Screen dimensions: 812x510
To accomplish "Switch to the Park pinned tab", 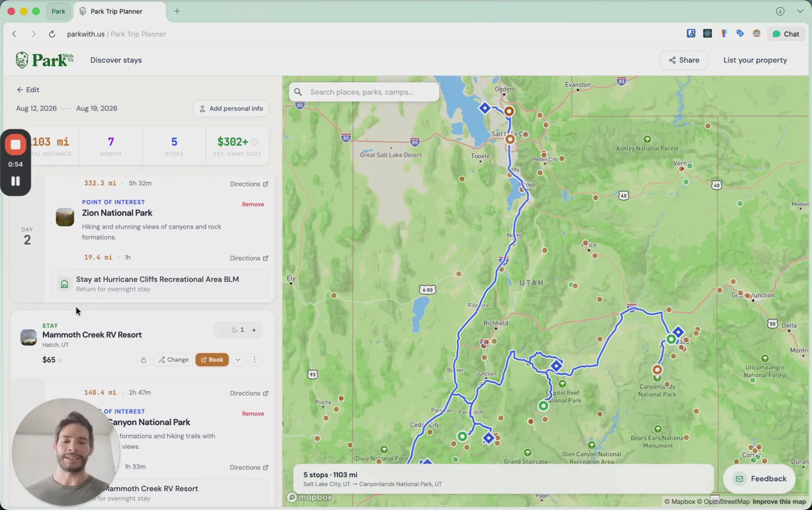I will (x=58, y=11).
